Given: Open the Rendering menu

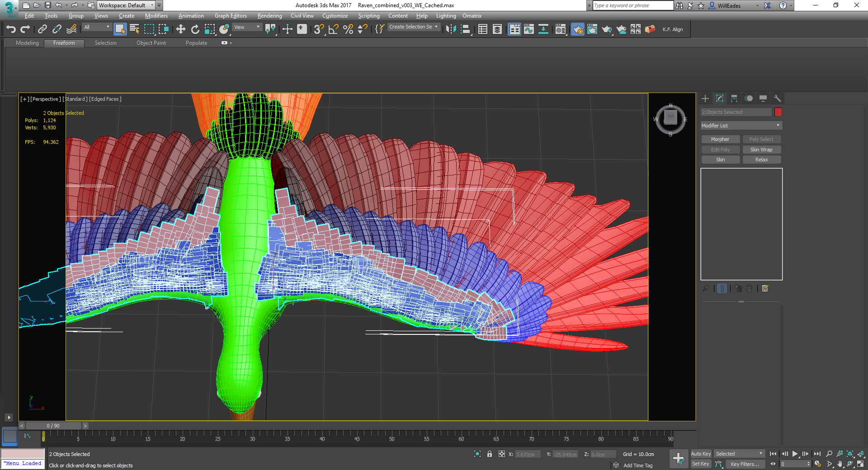Looking at the screenshot, I should click(x=269, y=16).
